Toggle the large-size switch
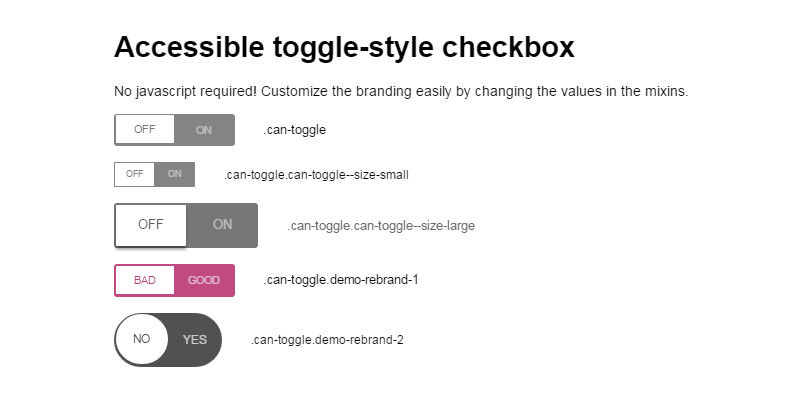The image size is (800, 400). click(x=186, y=225)
